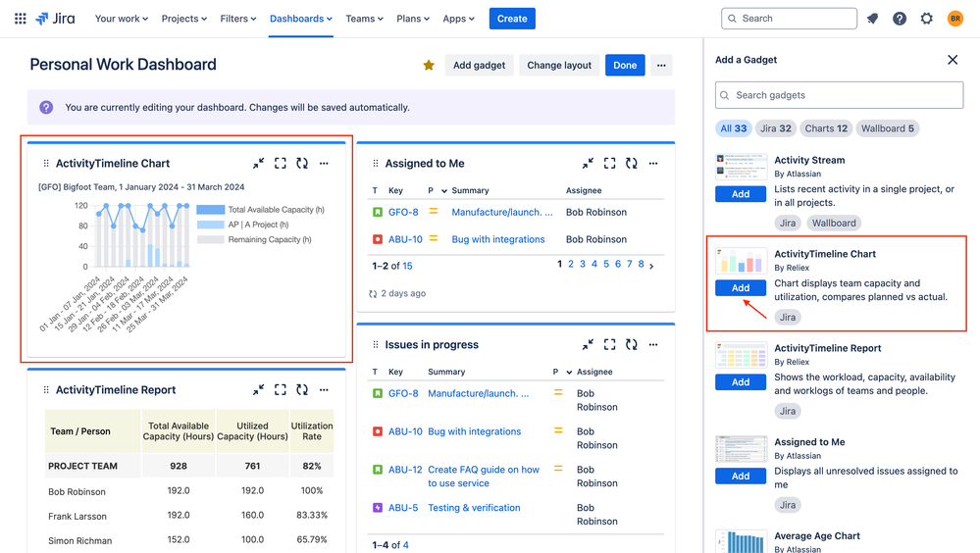This screenshot has width=980, height=553.
Task: Go to next page arrow in Assigned to Me
Action: click(x=651, y=266)
